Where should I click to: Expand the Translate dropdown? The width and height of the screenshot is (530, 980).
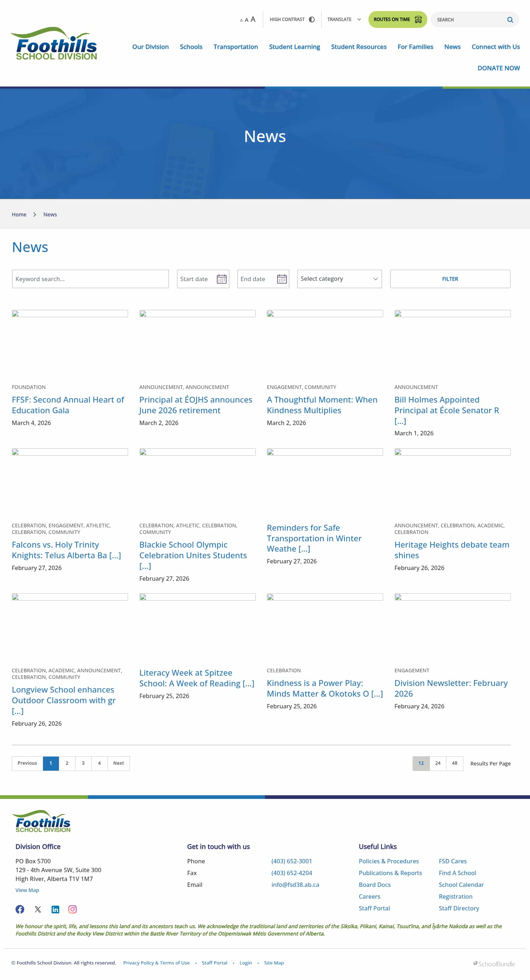click(x=343, y=20)
